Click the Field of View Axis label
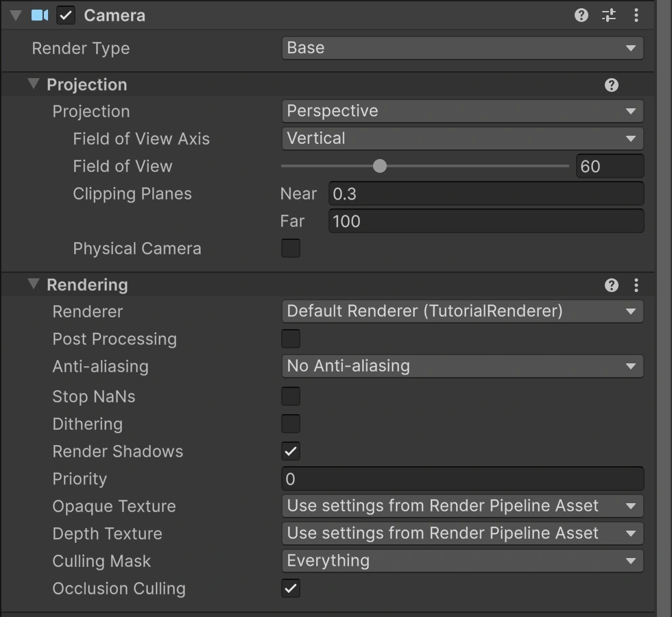The image size is (672, 617). coord(141,138)
